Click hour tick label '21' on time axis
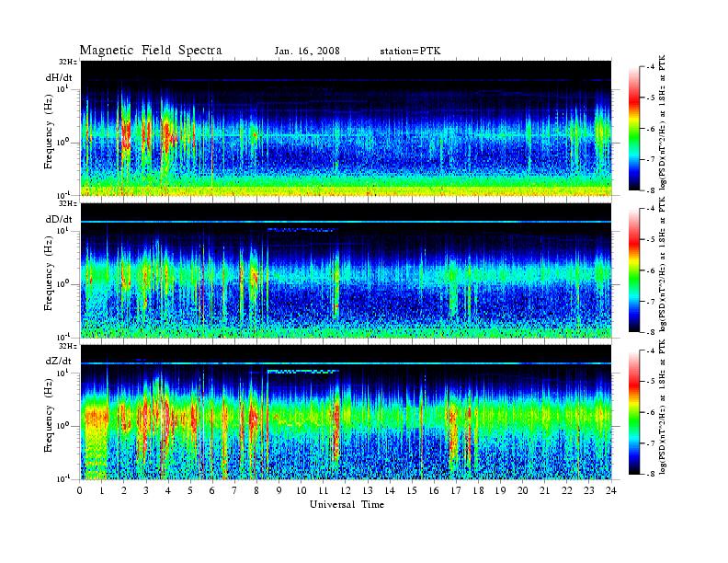The width and height of the screenshot is (728, 563). click(x=544, y=490)
